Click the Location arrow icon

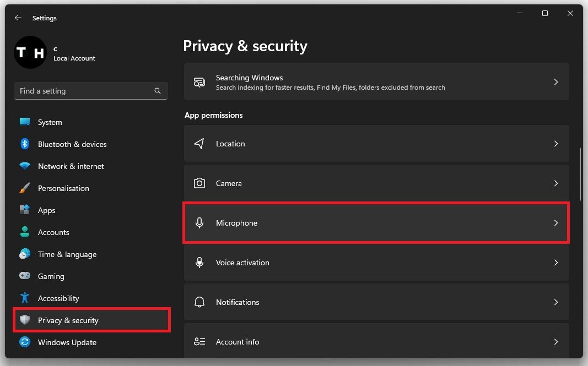(x=199, y=144)
